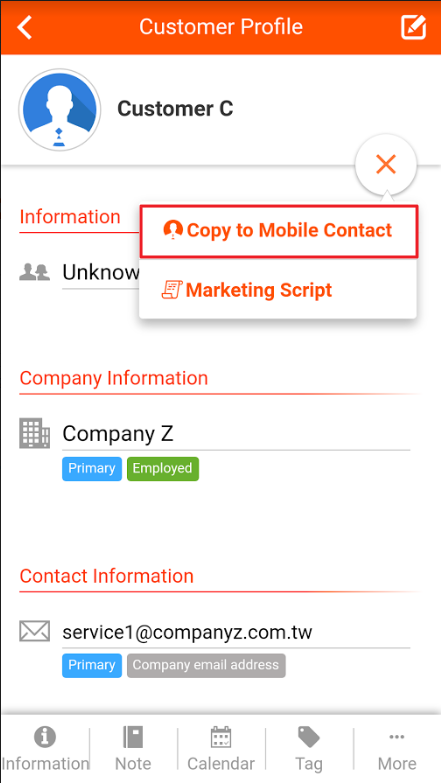Close the popup with orange X button
This screenshot has width=441, height=783.
coord(386,164)
